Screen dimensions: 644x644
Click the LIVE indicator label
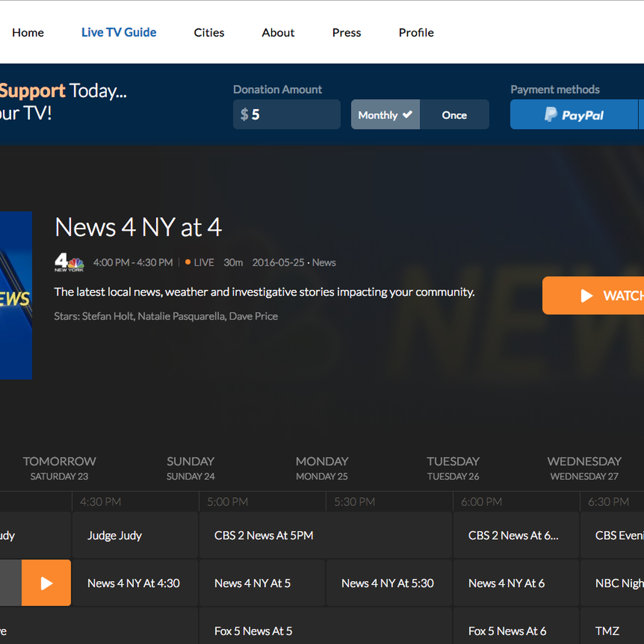(200, 263)
